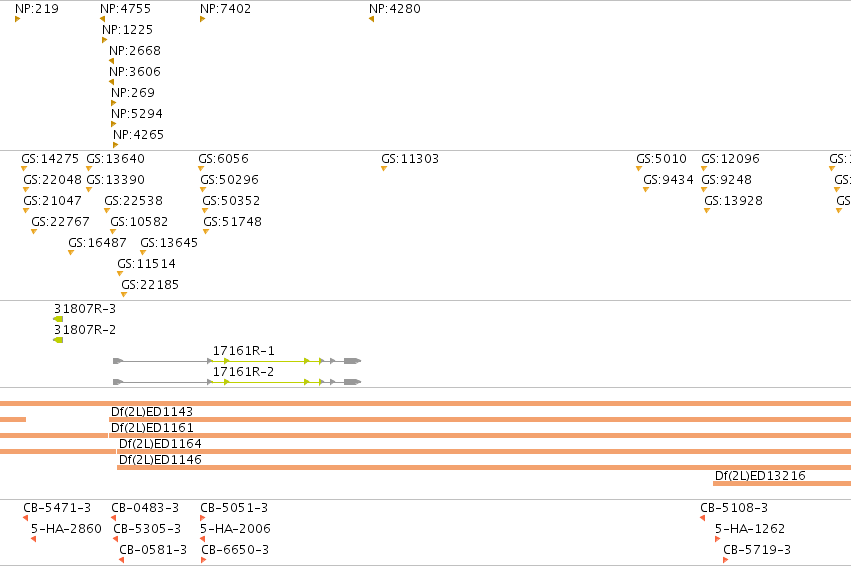Select CB-6650-3 insertion label
The image size is (851, 566).
[235, 550]
